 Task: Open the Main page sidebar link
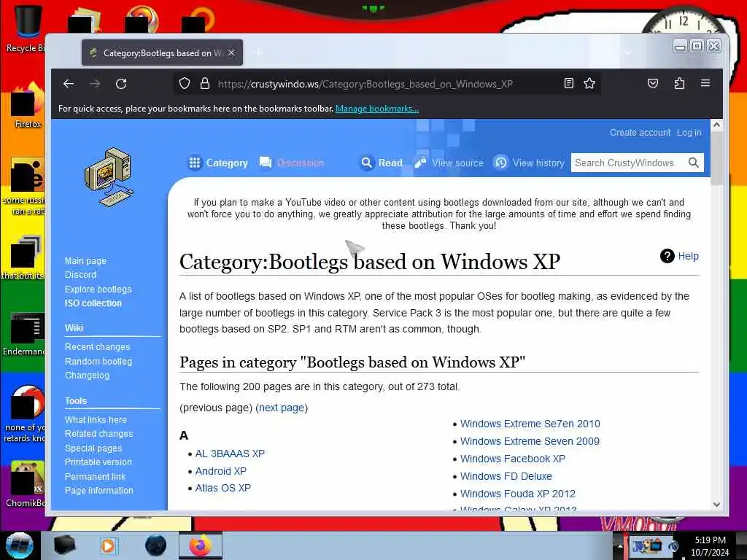point(85,261)
